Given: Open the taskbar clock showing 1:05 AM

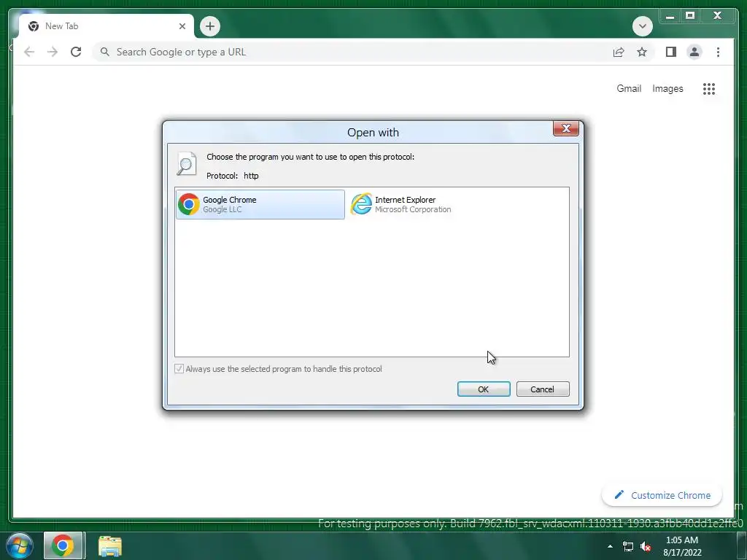Looking at the screenshot, I should pyautogui.click(x=682, y=546).
